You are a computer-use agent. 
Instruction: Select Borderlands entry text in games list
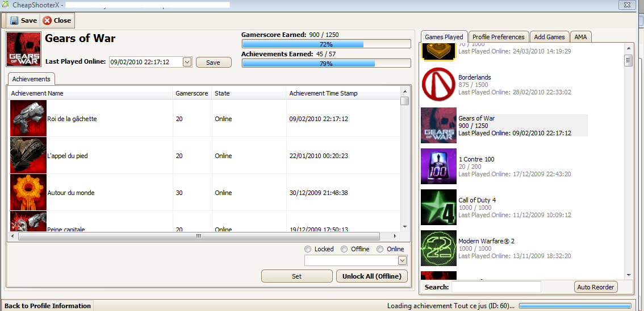click(475, 77)
